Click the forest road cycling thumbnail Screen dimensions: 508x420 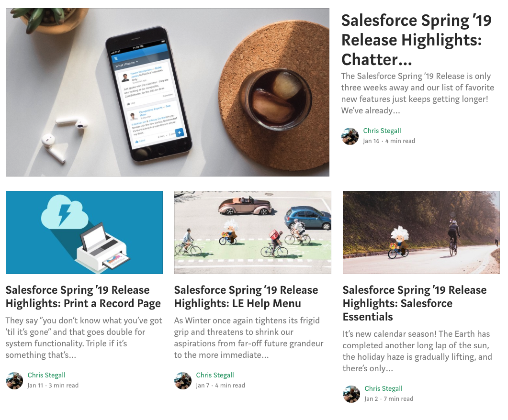pyautogui.click(x=421, y=232)
